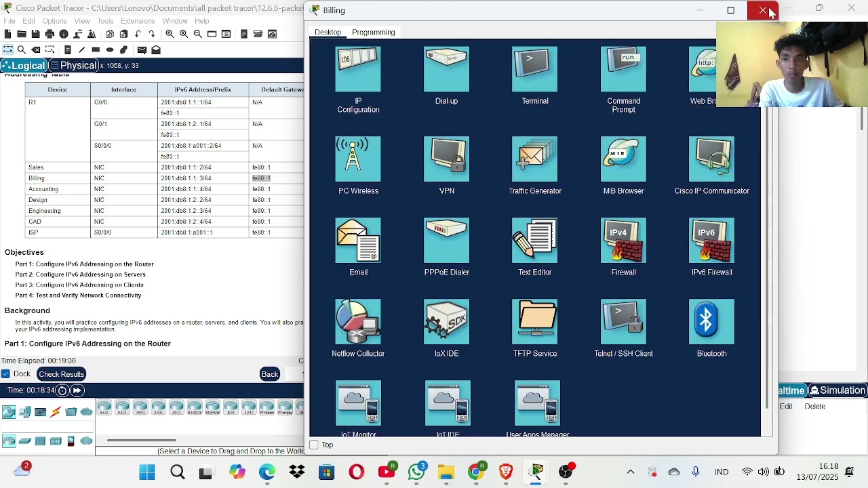Open WhatsApp from taskbar
The height and width of the screenshot is (488, 868).
pos(417,472)
